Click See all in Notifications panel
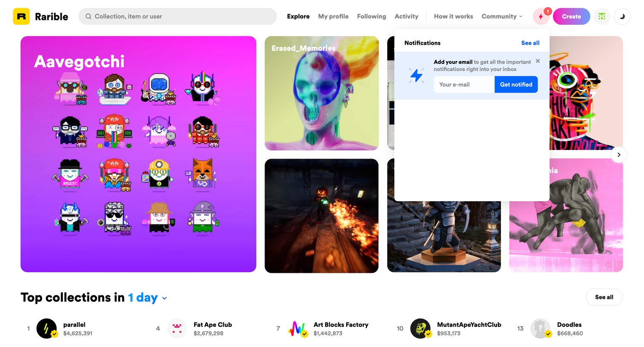Image resolution: width=644 pixels, height=347 pixels. tap(530, 43)
